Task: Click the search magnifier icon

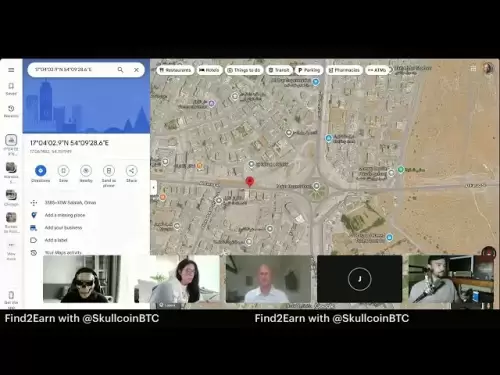Action: coord(120,70)
